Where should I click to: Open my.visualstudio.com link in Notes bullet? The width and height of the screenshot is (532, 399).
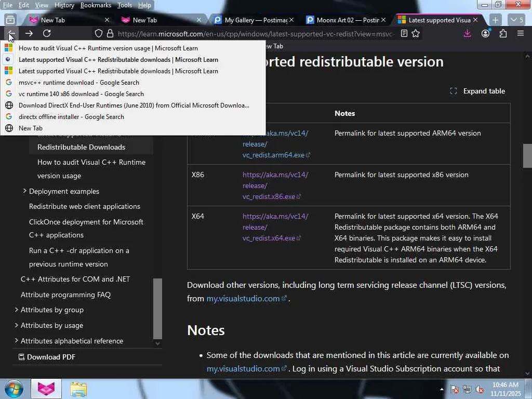[246, 368]
